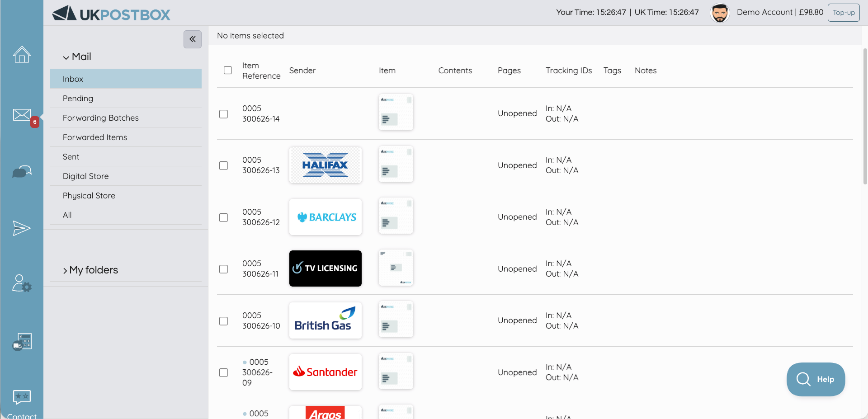Open Forwarded Items
This screenshot has width=868, height=419.
(126, 137)
